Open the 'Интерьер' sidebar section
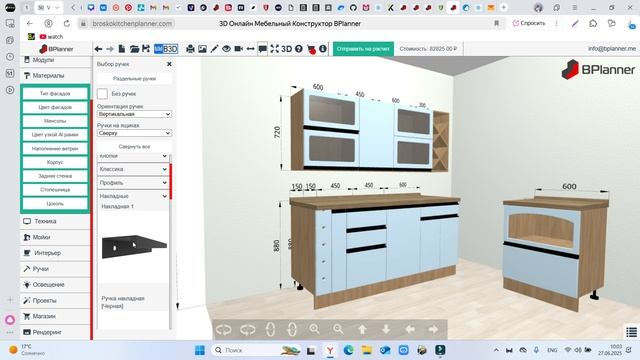 [x=56, y=253]
